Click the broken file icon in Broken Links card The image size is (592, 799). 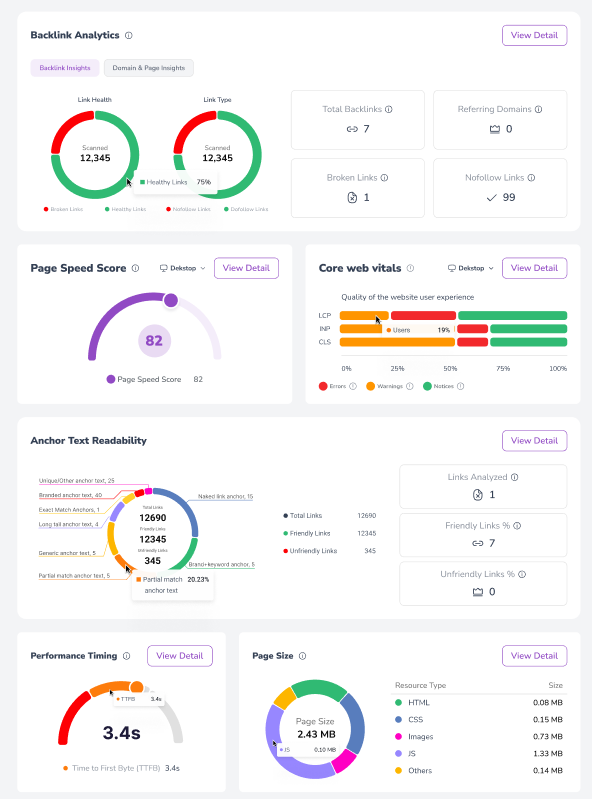352,197
